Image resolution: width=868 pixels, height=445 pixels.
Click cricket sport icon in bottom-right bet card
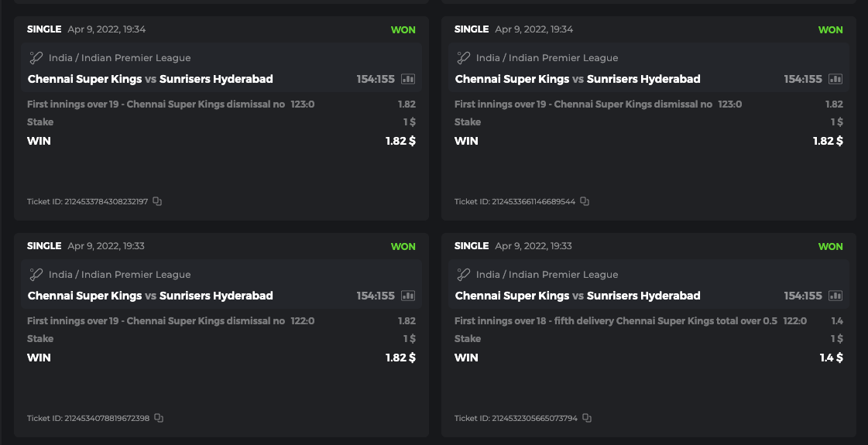pos(463,274)
